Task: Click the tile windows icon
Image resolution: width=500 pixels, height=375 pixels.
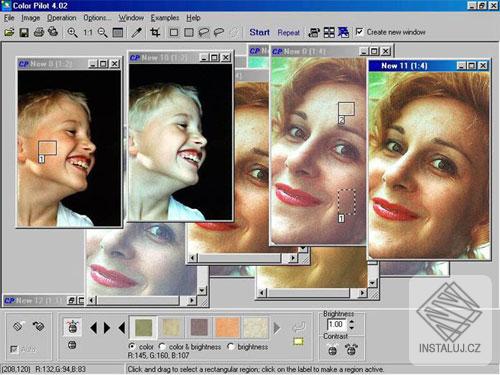Action: (x=329, y=32)
